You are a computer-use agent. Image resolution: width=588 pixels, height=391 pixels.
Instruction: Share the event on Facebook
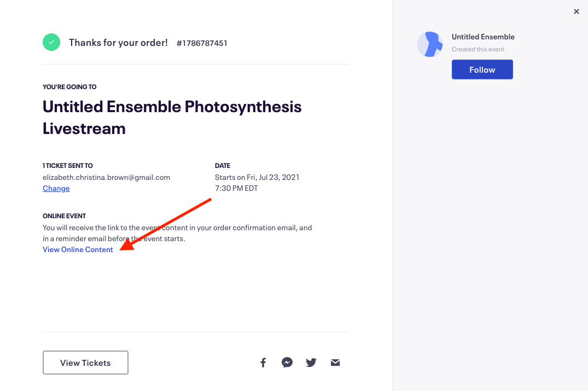coord(263,363)
